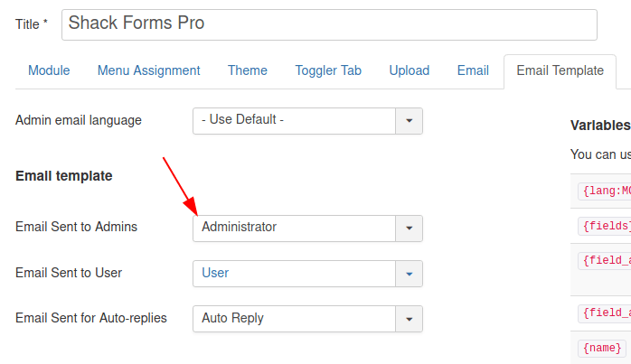The width and height of the screenshot is (631, 364).
Task: Open the Upload tab
Action: click(409, 70)
